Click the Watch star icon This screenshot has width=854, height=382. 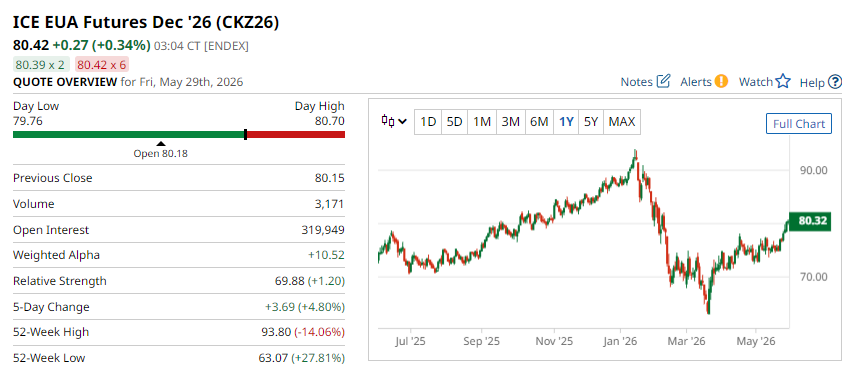click(x=783, y=82)
